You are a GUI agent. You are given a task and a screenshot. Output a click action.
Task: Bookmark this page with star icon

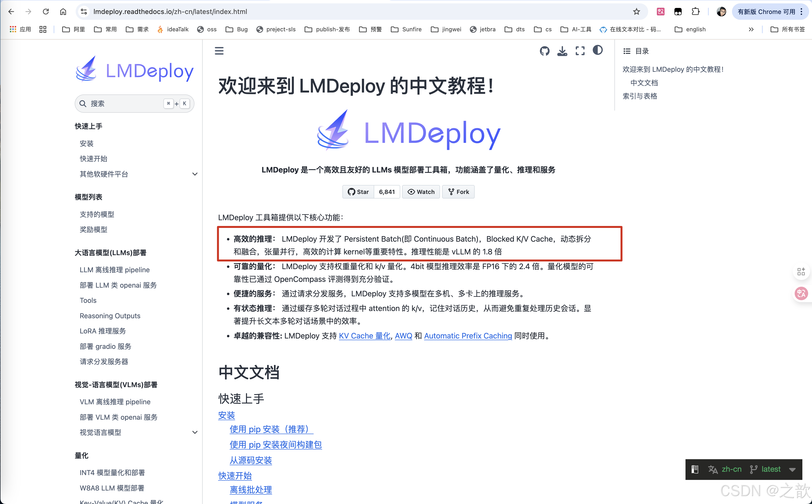636,12
